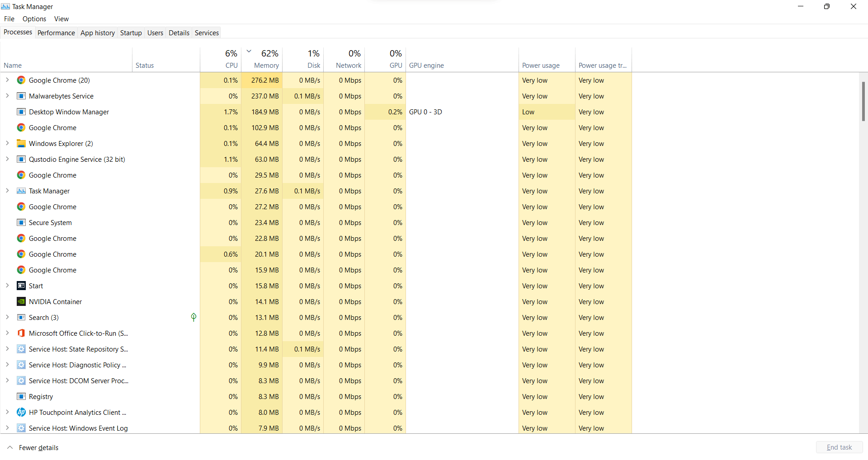Screen dimensions: 868x460
Task: Click the Secure System icon
Action: click(21, 223)
